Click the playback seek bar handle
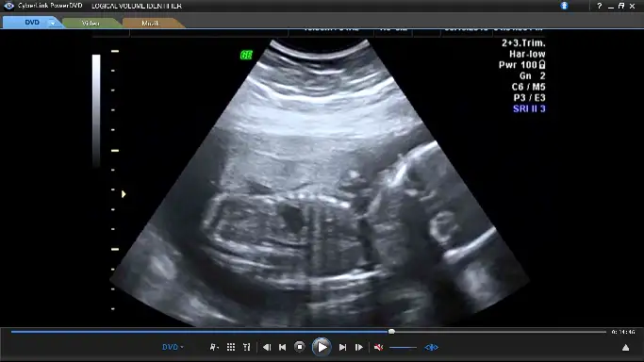 point(391,332)
